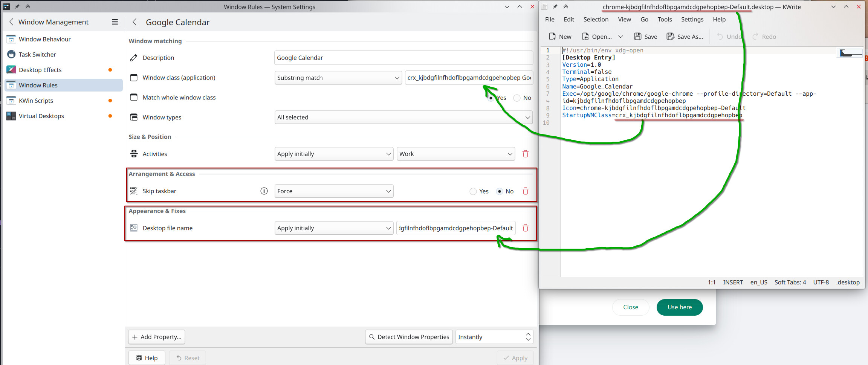Delete the Desktop file name property
The image size is (868, 365).
[525, 228]
